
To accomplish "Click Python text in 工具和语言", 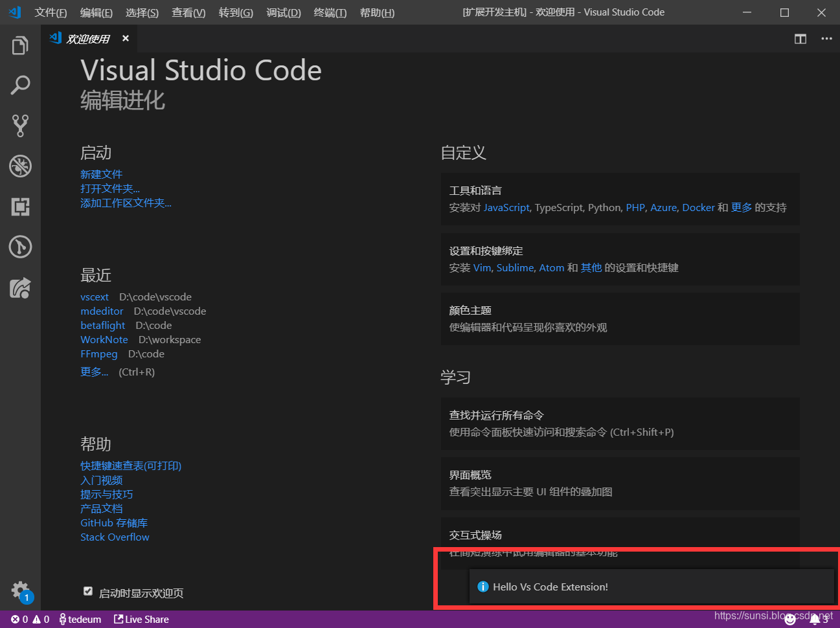I will tap(604, 207).
